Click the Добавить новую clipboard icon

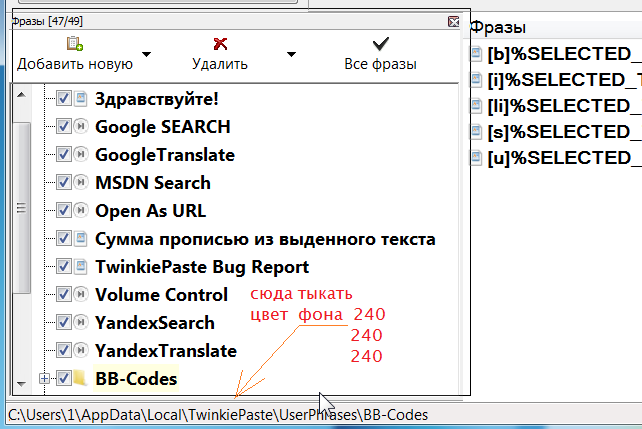[75, 43]
